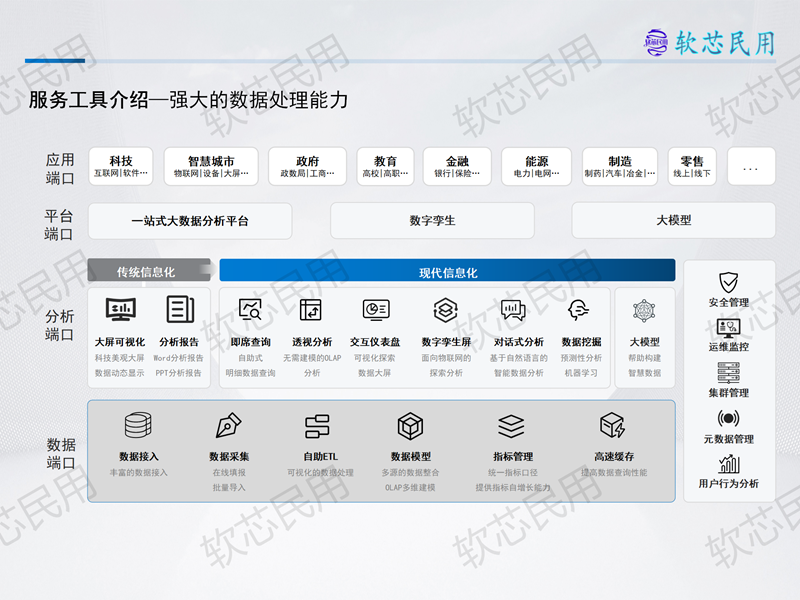Select the 即席查询 search chart icon

coord(251,309)
